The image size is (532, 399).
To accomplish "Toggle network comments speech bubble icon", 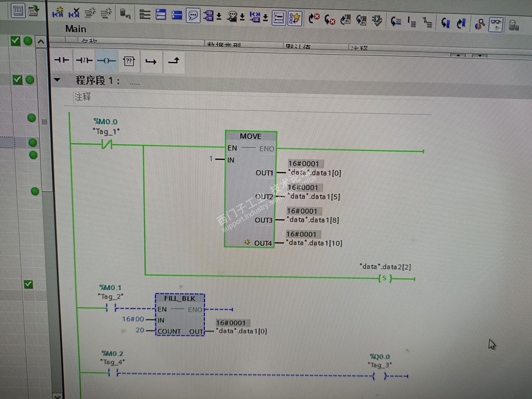I will 193,15.
